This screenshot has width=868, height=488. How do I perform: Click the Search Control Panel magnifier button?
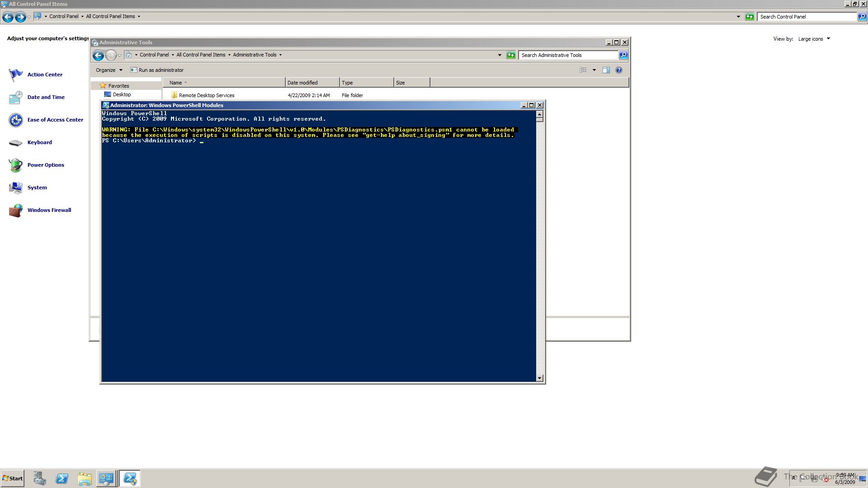[862, 17]
